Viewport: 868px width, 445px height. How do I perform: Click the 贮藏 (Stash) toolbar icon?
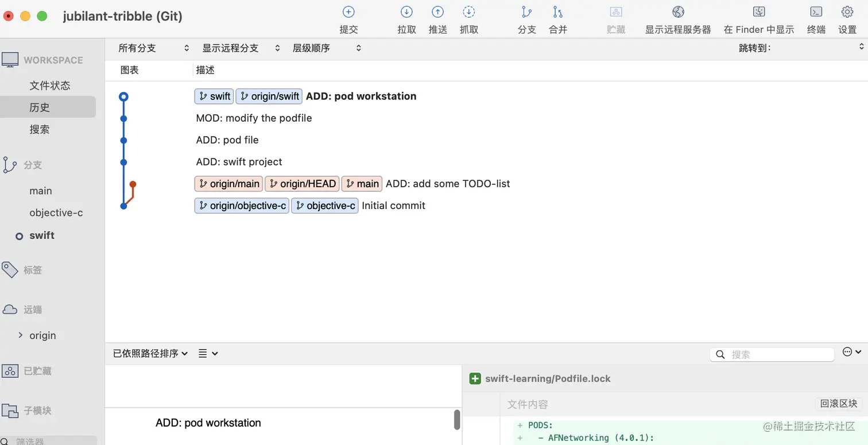(615, 12)
